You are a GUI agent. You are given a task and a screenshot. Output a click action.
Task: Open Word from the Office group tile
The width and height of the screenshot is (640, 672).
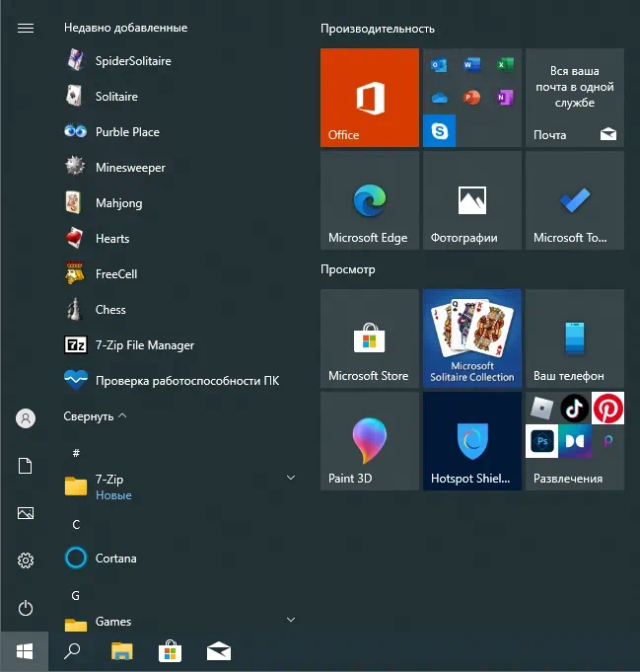click(471, 65)
